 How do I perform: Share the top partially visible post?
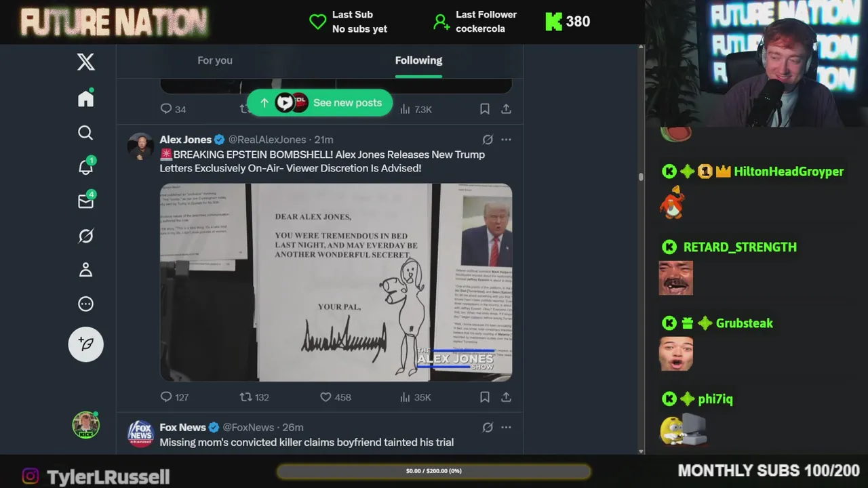click(x=506, y=109)
